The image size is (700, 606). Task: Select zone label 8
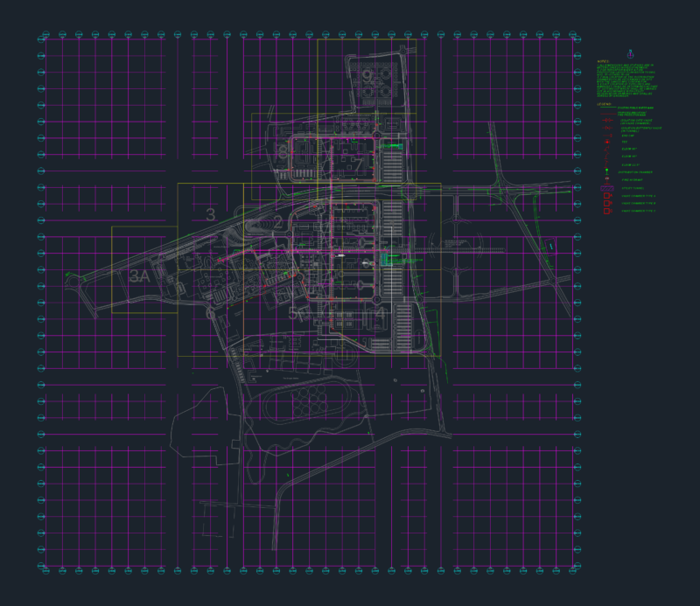click(x=283, y=152)
